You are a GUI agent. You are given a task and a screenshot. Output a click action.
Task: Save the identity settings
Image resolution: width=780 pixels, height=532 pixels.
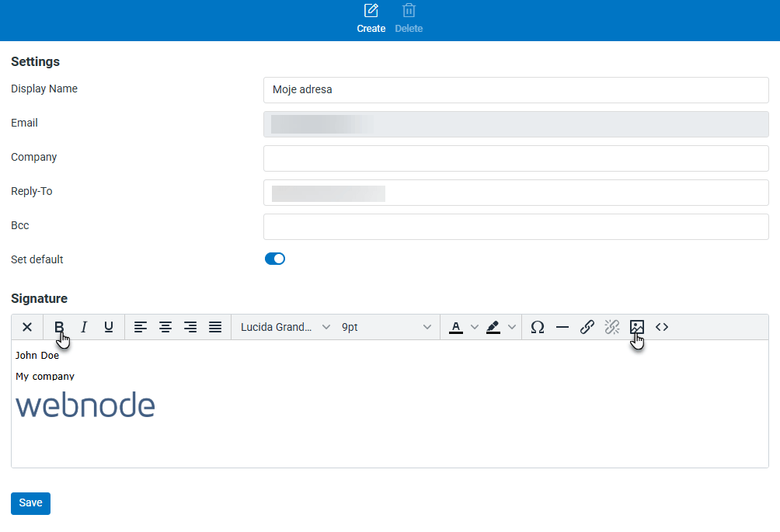tap(31, 503)
